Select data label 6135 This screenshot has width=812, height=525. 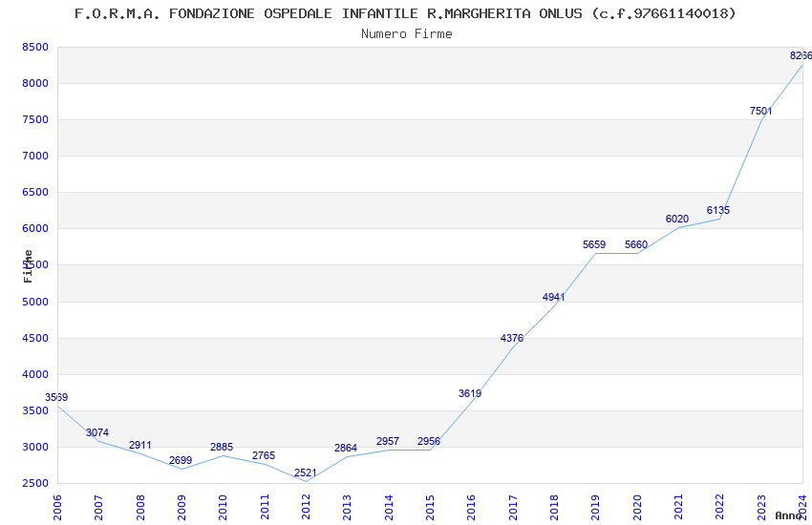click(718, 210)
